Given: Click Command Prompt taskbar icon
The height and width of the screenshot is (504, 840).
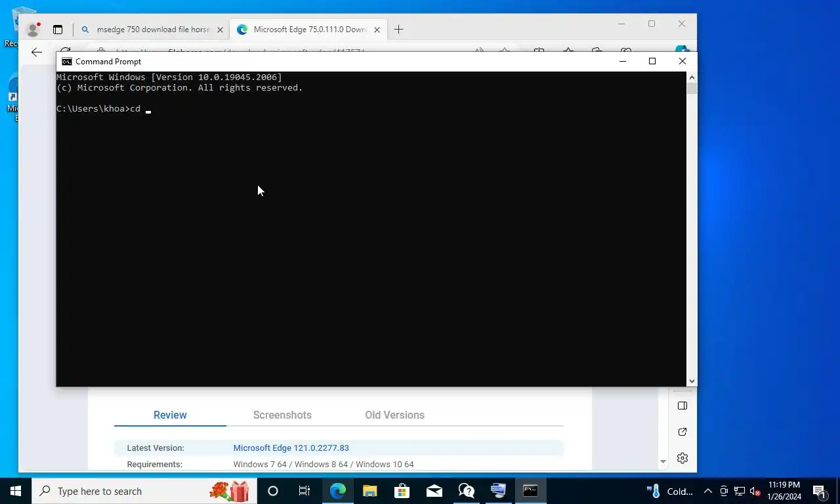Looking at the screenshot, I should coord(530,491).
